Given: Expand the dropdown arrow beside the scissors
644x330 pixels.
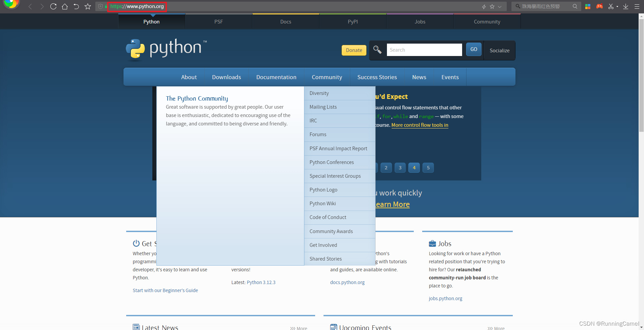Looking at the screenshot, I should tap(617, 6).
